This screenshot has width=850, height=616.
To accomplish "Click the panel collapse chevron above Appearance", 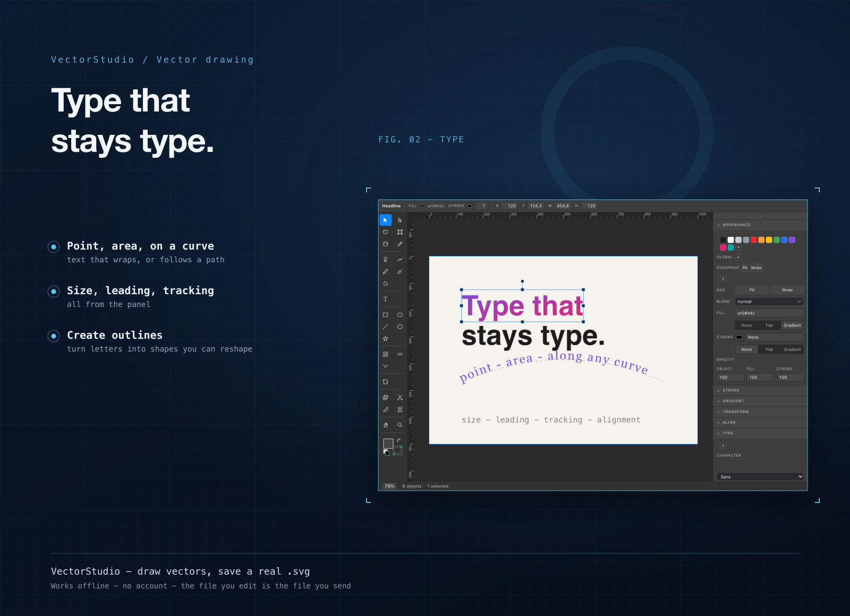I will tap(760, 216).
